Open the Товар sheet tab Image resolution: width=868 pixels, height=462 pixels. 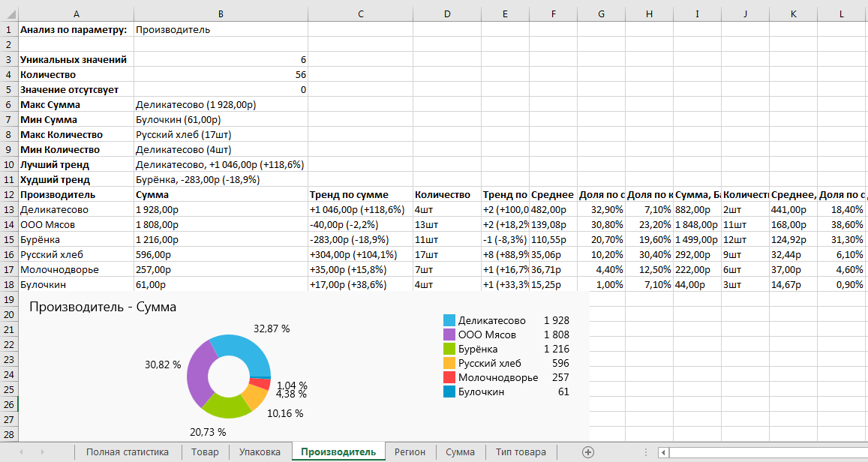pos(205,452)
